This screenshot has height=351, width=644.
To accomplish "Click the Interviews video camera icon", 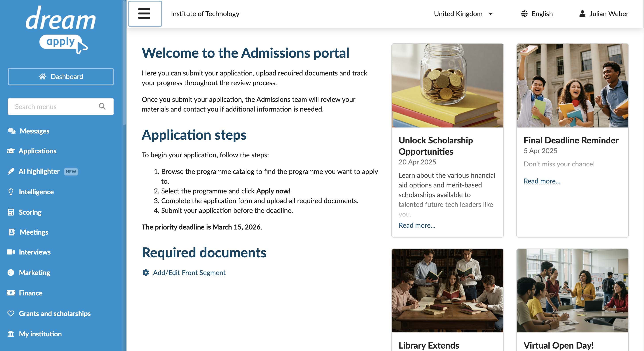I will [x=11, y=252].
